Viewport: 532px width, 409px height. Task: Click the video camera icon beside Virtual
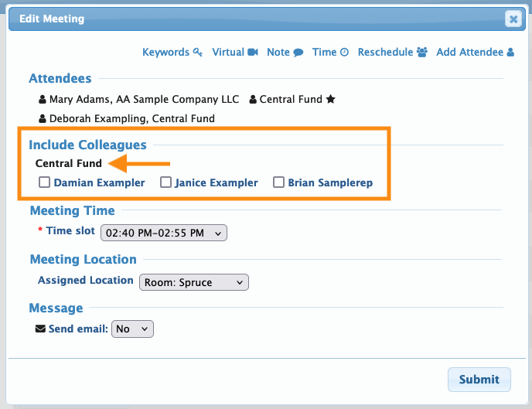coord(253,53)
